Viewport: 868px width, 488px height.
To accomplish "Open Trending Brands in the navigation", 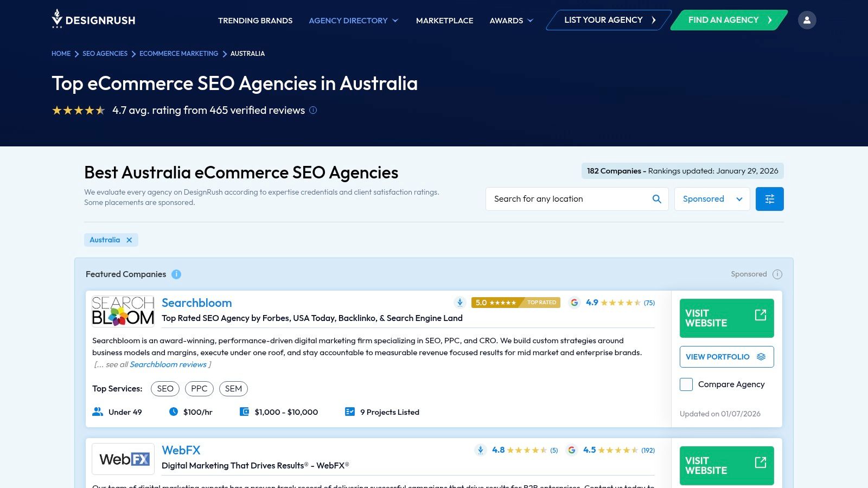I will pos(255,21).
